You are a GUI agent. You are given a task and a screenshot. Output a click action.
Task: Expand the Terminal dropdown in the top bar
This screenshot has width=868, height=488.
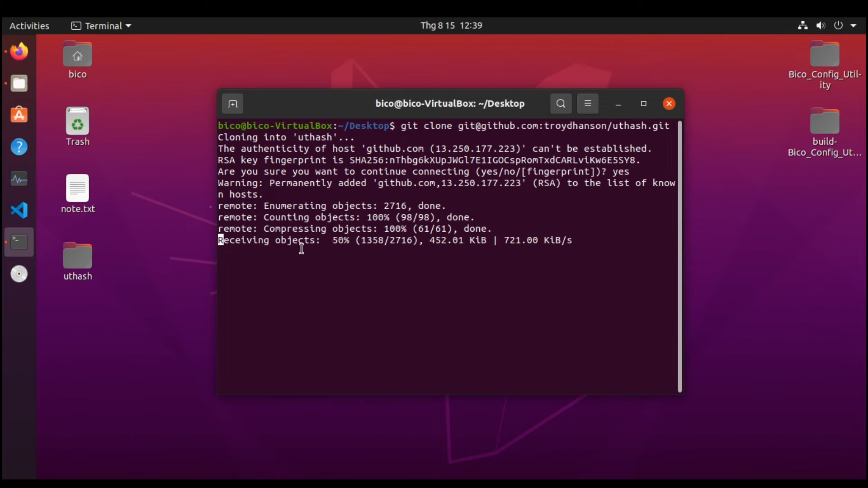(x=101, y=25)
